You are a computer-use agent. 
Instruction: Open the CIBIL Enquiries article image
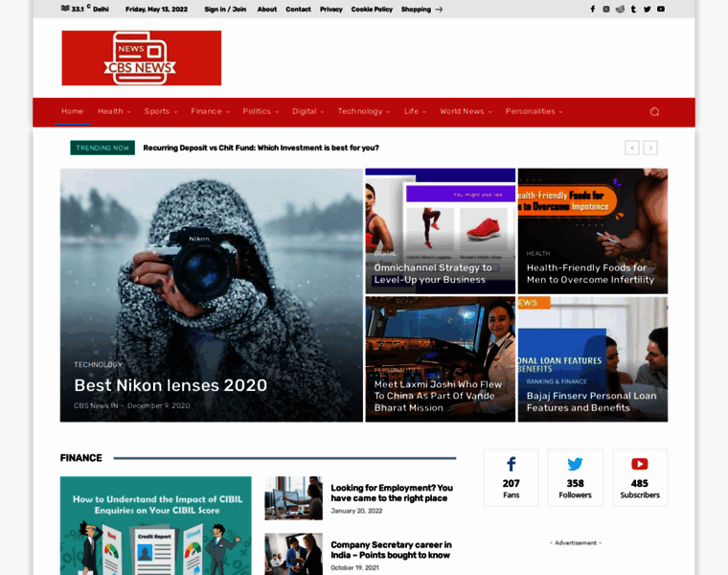coord(155,526)
